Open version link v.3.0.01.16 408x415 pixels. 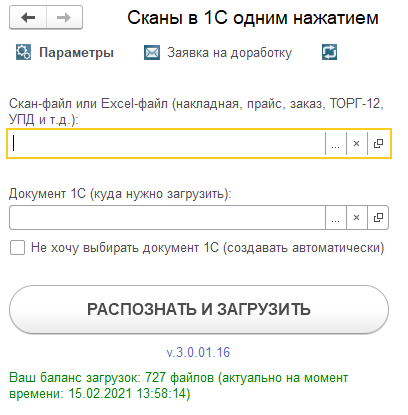coord(198,352)
